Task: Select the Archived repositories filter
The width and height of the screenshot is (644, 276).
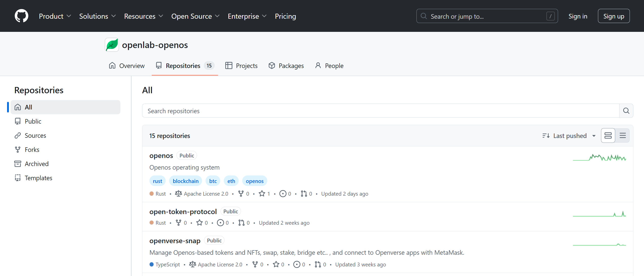Action: [x=36, y=164]
